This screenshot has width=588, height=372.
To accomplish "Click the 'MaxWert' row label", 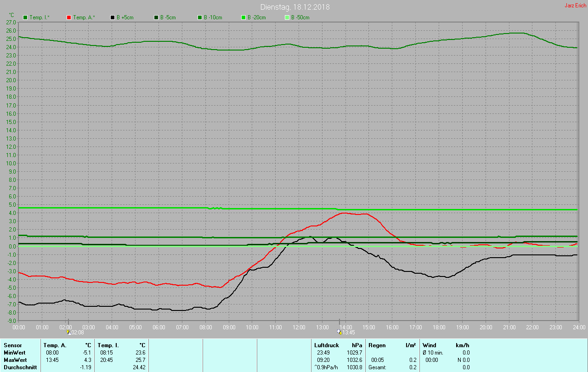I will pos(15,360).
